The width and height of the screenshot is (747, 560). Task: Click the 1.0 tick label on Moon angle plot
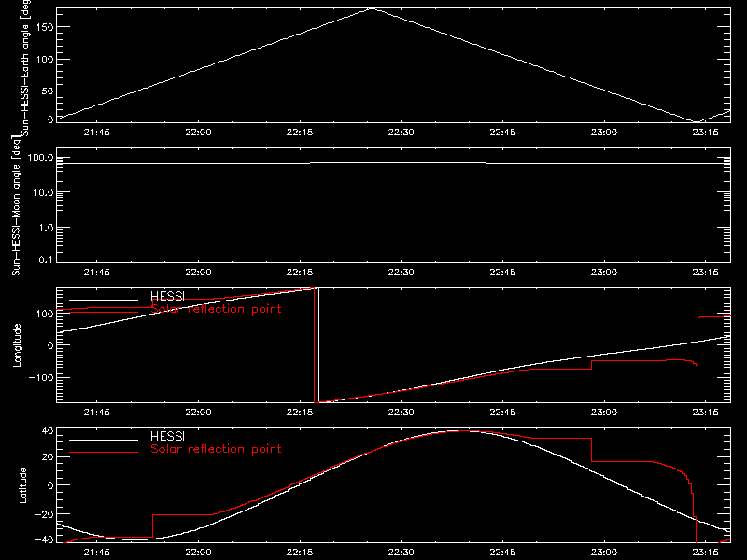pyautogui.click(x=45, y=228)
